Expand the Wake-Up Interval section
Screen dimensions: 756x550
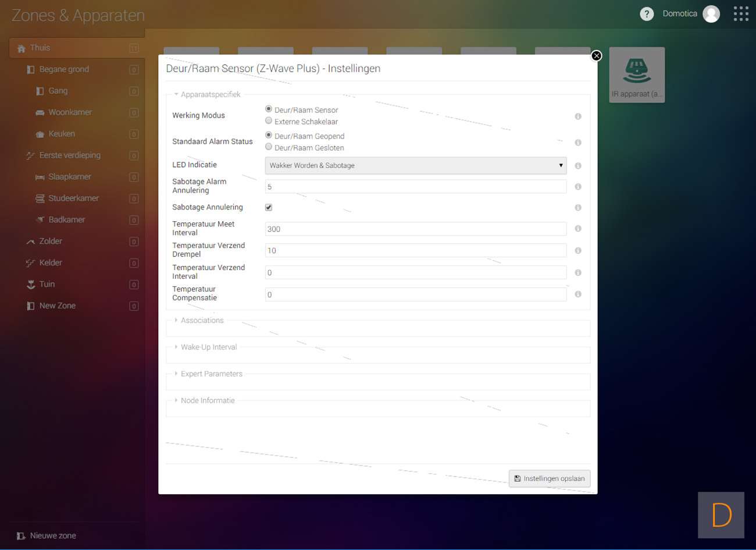[x=208, y=347]
